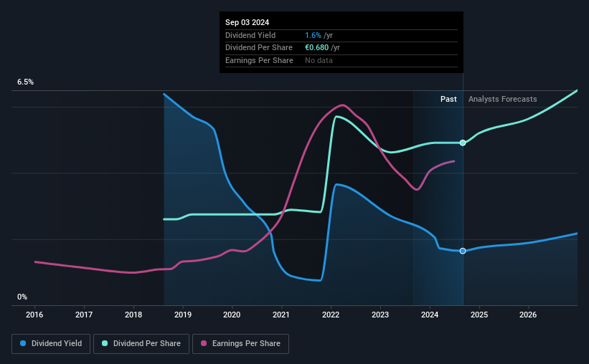589x364 pixels.
Task: Select the 2019 x-axis label
Action: pos(183,315)
